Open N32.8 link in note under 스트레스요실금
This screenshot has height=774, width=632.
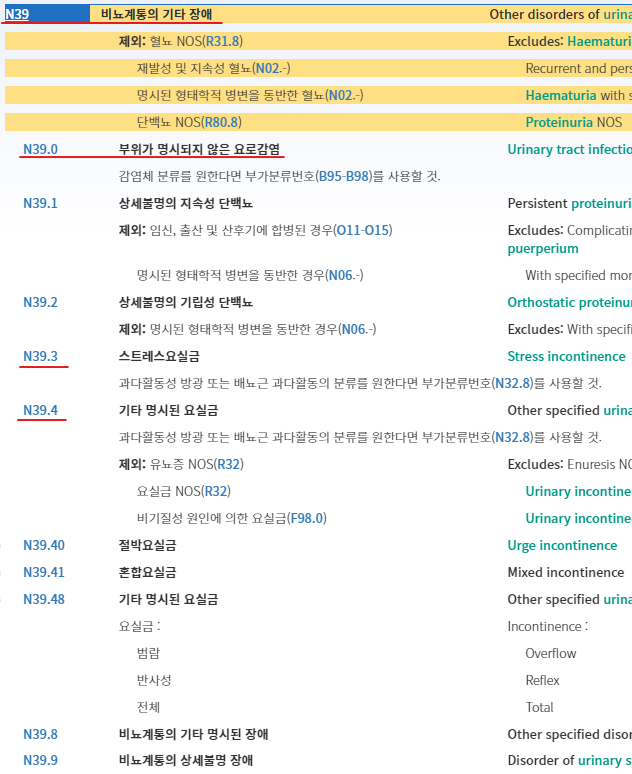[x=513, y=384]
